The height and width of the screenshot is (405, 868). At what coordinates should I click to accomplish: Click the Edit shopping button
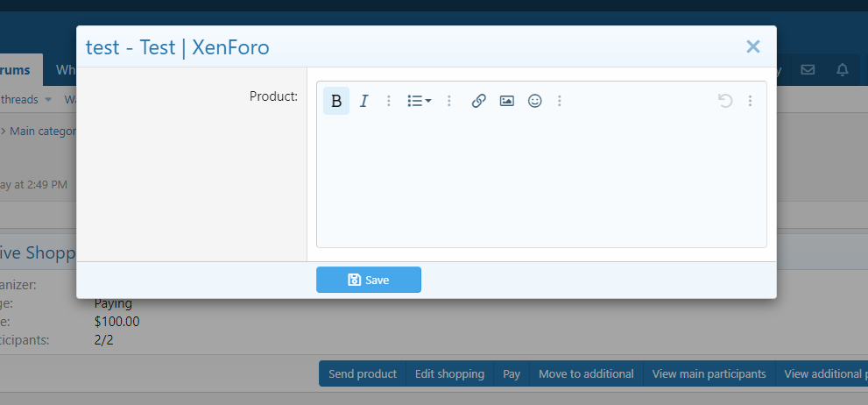coord(449,373)
